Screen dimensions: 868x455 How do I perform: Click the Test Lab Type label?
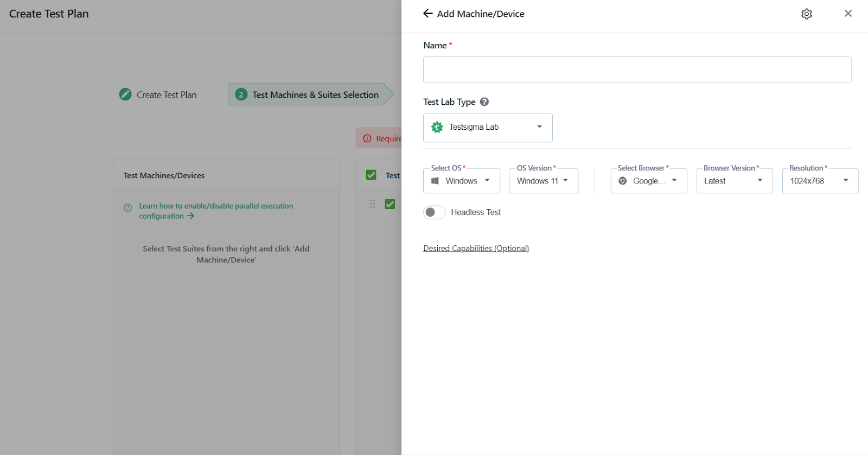point(449,102)
